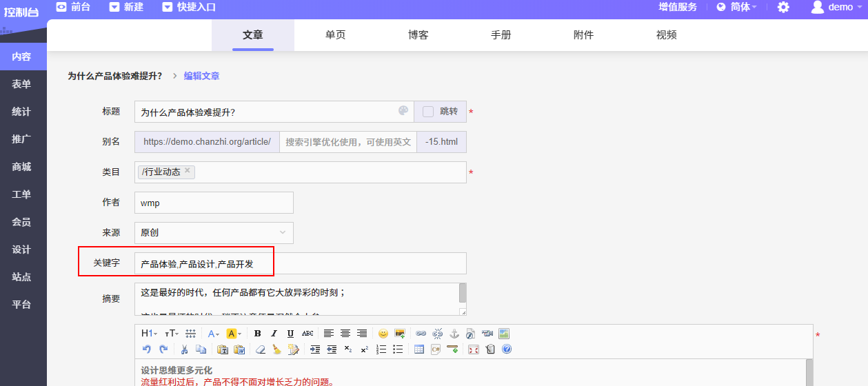The width and height of the screenshot is (868, 386).
Task: Click the 增值服务 link
Action: tap(677, 8)
